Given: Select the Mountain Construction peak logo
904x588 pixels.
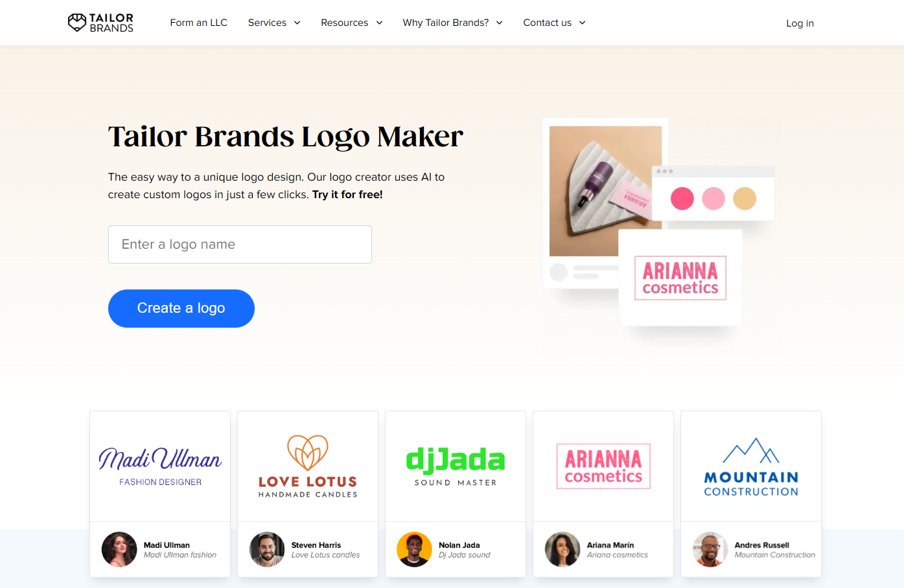Looking at the screenshot, I should pyautogui.click(x=751, y=466).
